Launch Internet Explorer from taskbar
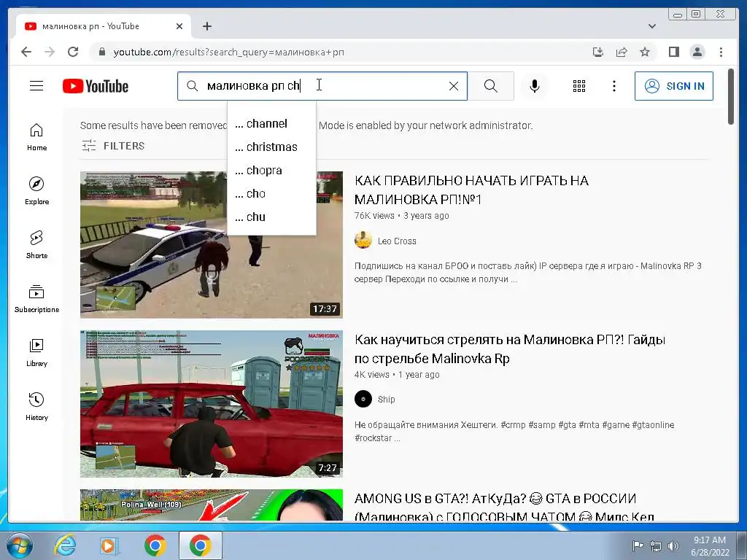Viewport: 747px width, 560px height. (65, 545)
